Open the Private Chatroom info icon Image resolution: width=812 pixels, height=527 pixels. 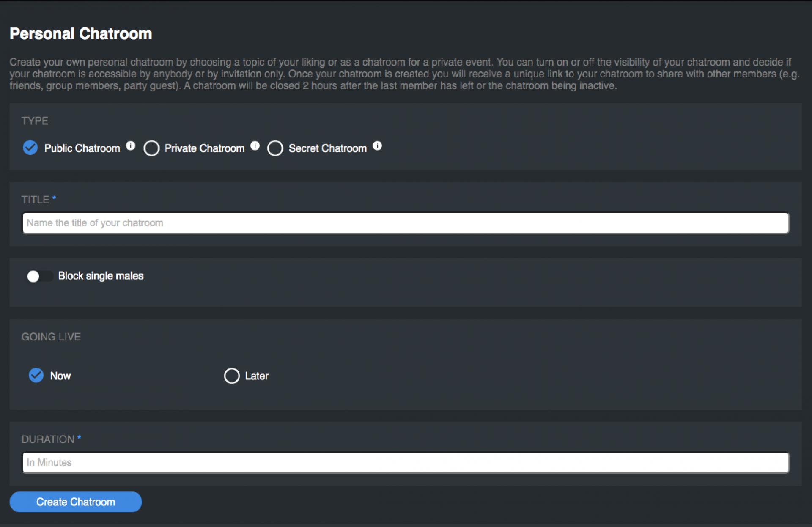click(x=255, y=146)
